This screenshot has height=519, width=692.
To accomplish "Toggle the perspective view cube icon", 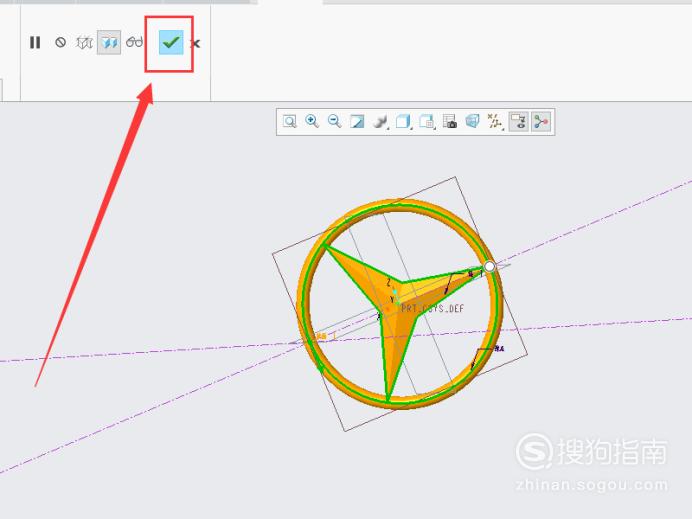I will 472,121.
